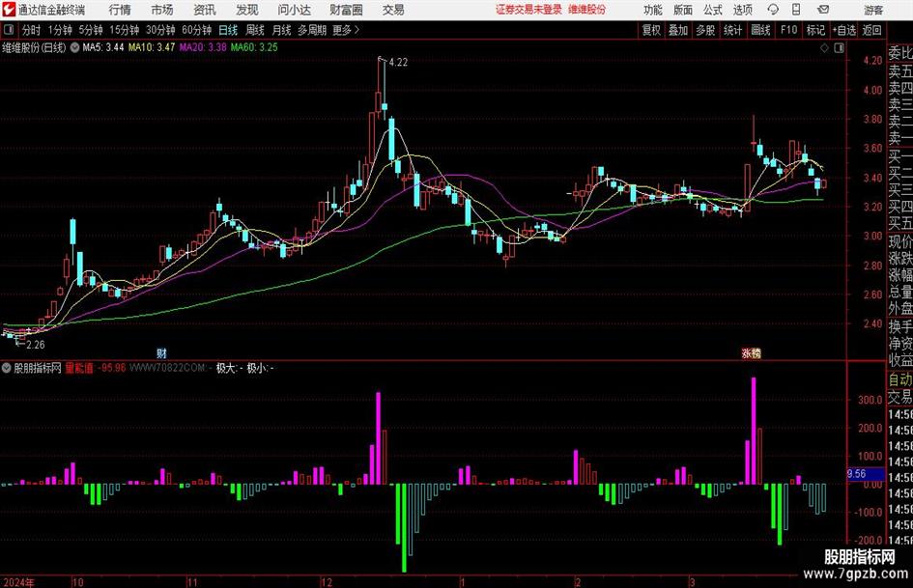
Task: Open the 行情 menu
Action: tap(120, 10)
